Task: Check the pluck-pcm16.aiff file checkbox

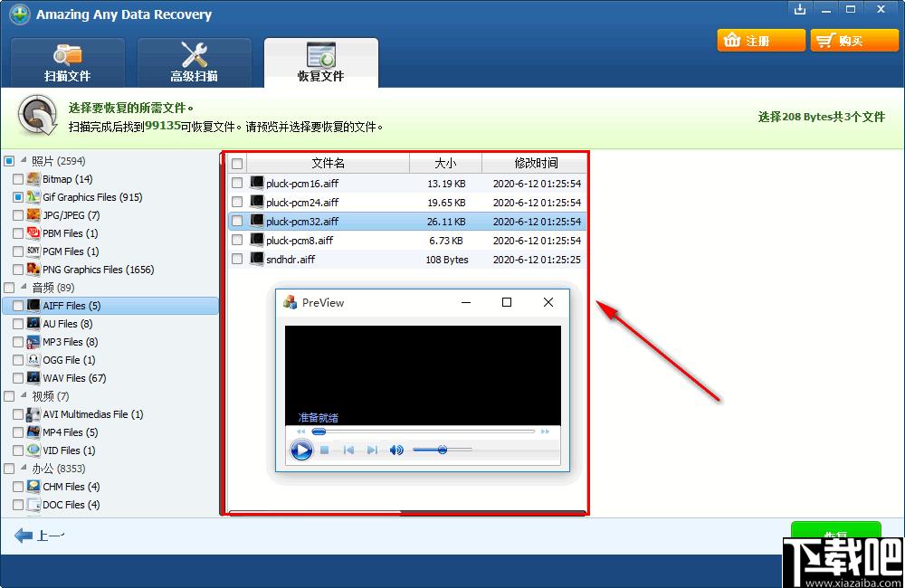Action: pyautogui.click(x=237, y=183)
